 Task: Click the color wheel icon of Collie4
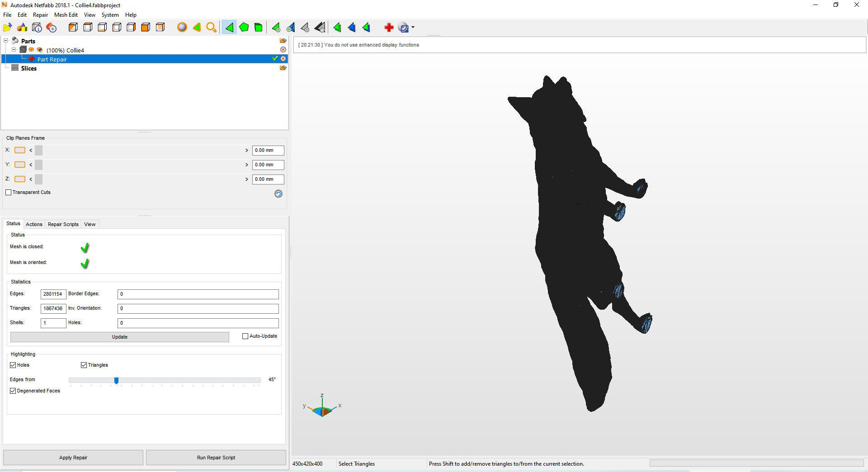[40, 50]
